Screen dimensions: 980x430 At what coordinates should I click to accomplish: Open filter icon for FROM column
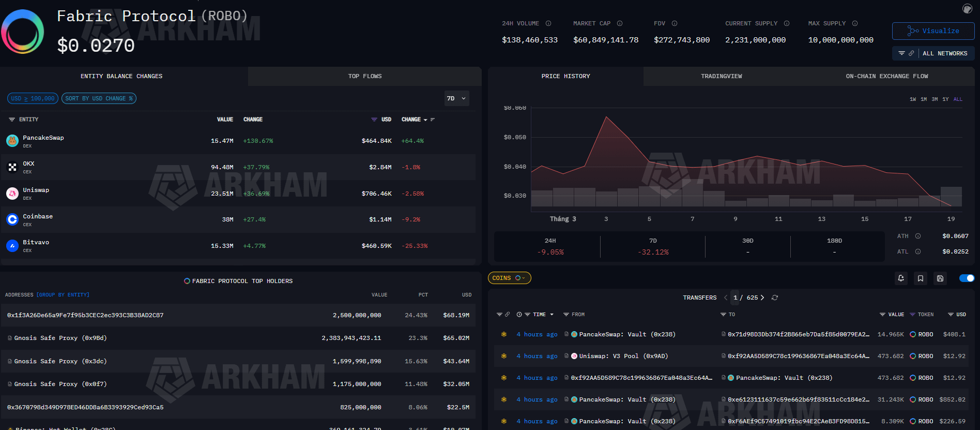tap(566, 315)
